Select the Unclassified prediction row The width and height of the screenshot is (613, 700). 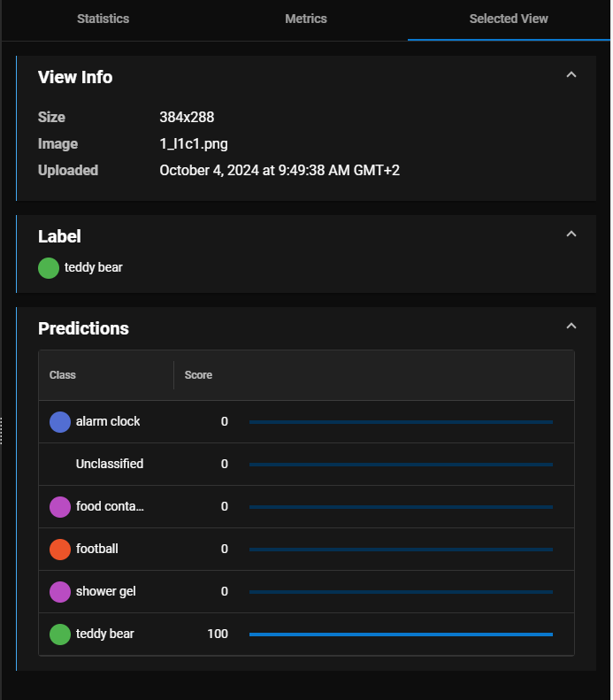110,465
